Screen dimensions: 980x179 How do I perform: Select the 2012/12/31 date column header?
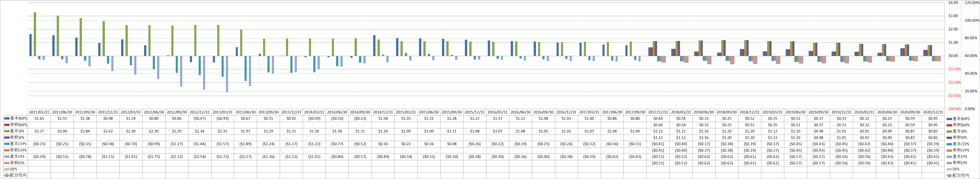[200, 112]
